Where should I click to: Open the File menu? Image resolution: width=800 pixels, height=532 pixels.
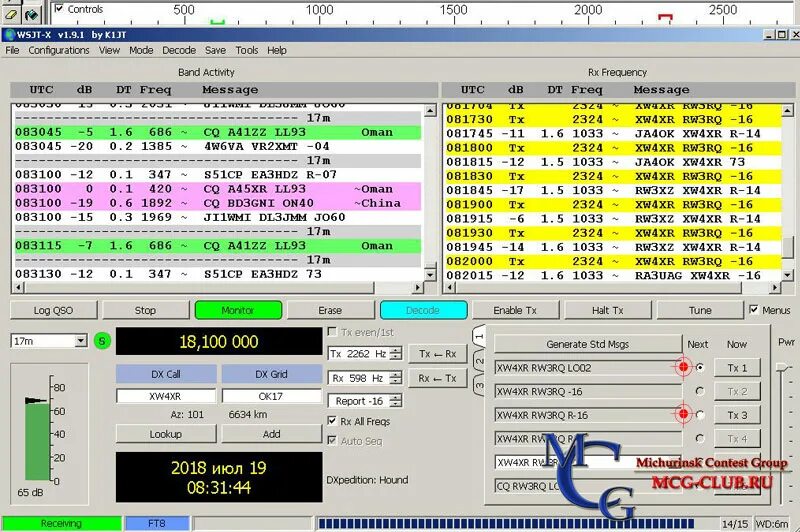[x=12, y=50]
